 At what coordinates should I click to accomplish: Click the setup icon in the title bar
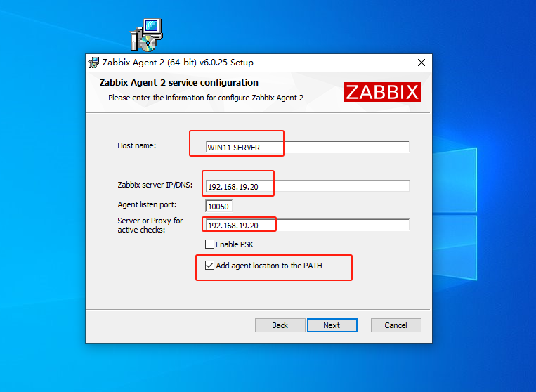pos(93,63)
